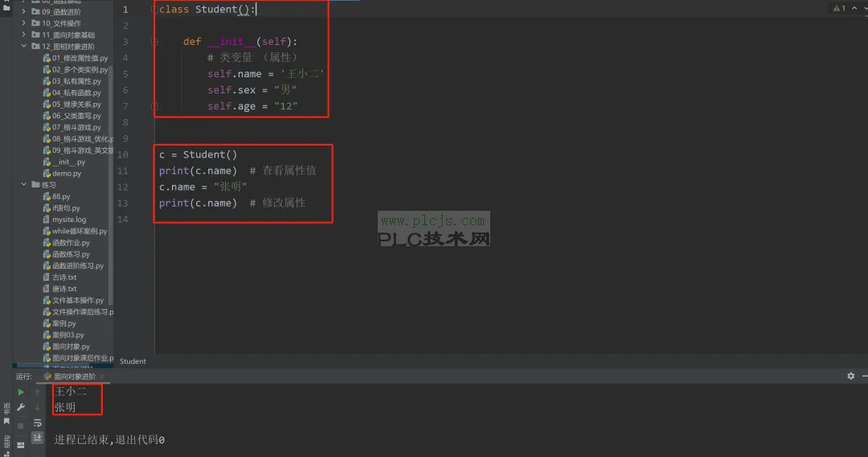Expand the 11_面向对象基础 folder
Viewport: 868px width, 457px height.
24,35
